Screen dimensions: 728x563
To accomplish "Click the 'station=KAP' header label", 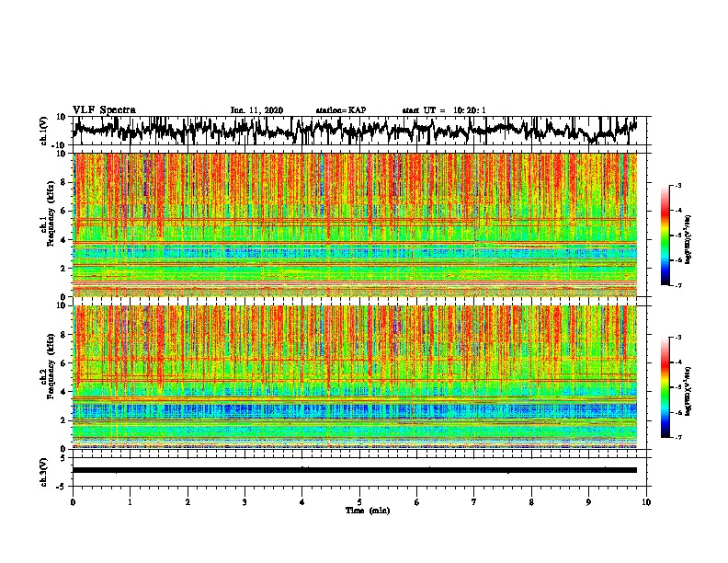I will pyautogui.click(x=341, y=110).
